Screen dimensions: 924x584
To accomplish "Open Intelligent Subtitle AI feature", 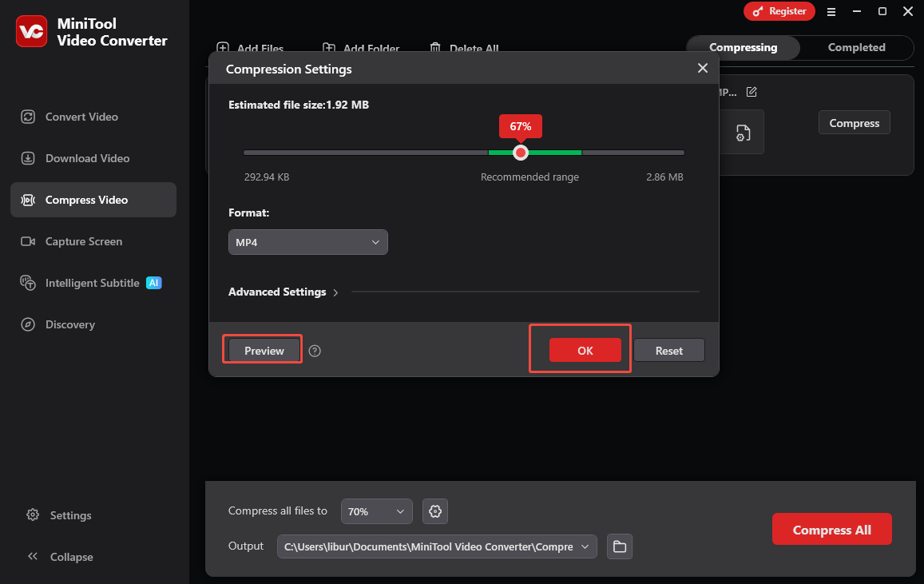I will pos(94,283).
